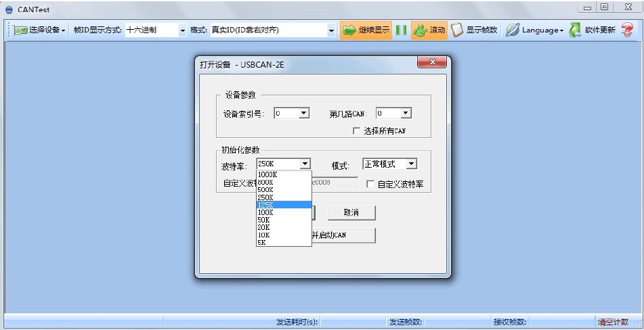Screen dimensions: 644x330
Task: Pause display with the green bars icon
Action: click(x=402, y=30)
